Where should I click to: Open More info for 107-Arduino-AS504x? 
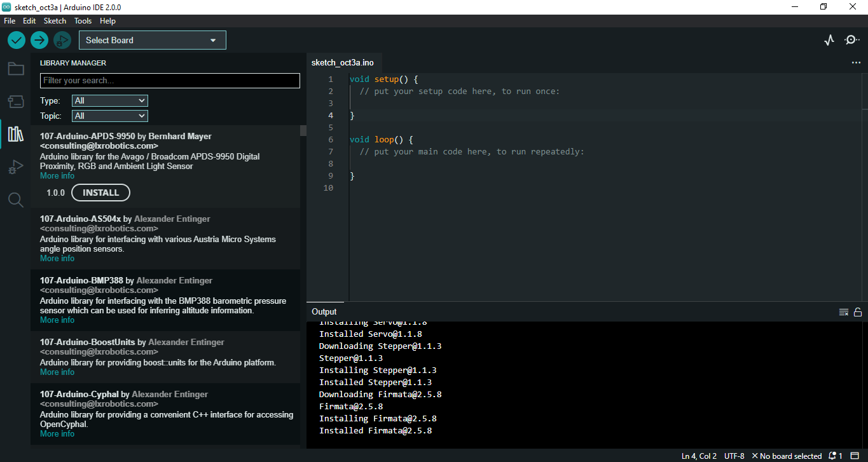(x=57, y=259)
